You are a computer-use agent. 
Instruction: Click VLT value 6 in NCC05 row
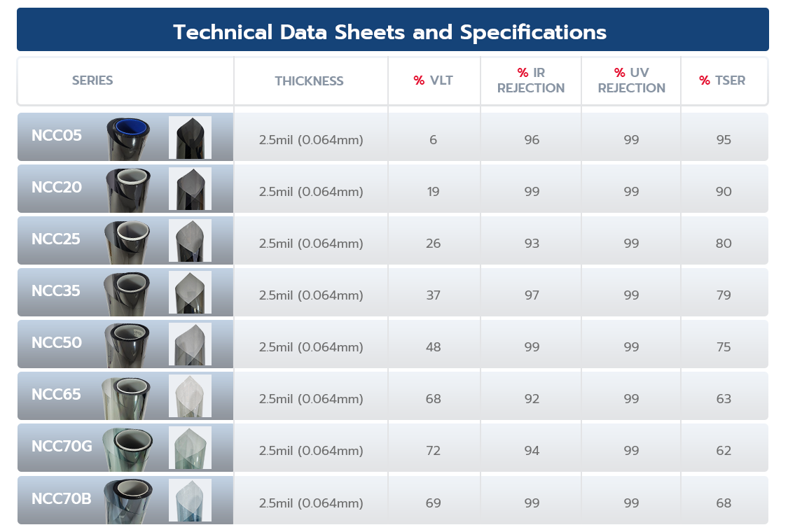coord(433,140)
